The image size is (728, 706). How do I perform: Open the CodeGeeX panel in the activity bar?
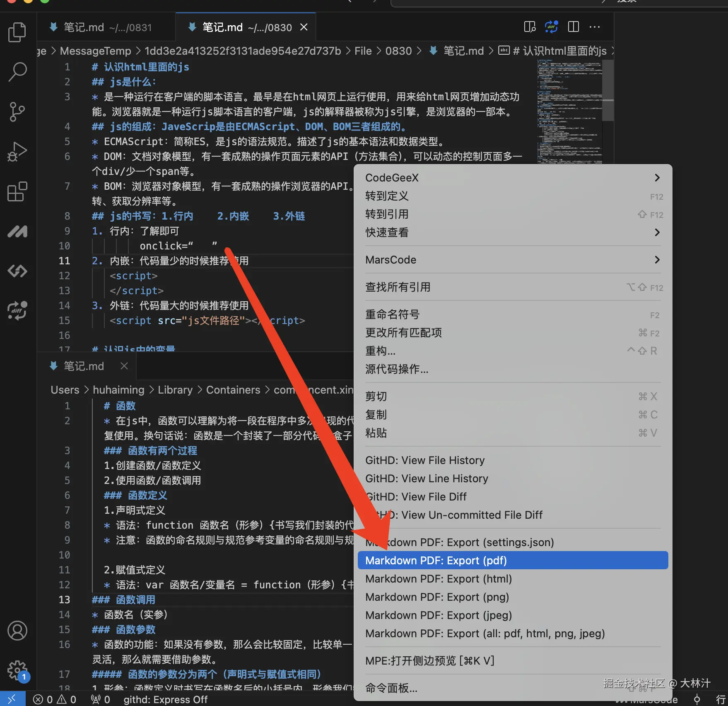[x=17, y=271]
